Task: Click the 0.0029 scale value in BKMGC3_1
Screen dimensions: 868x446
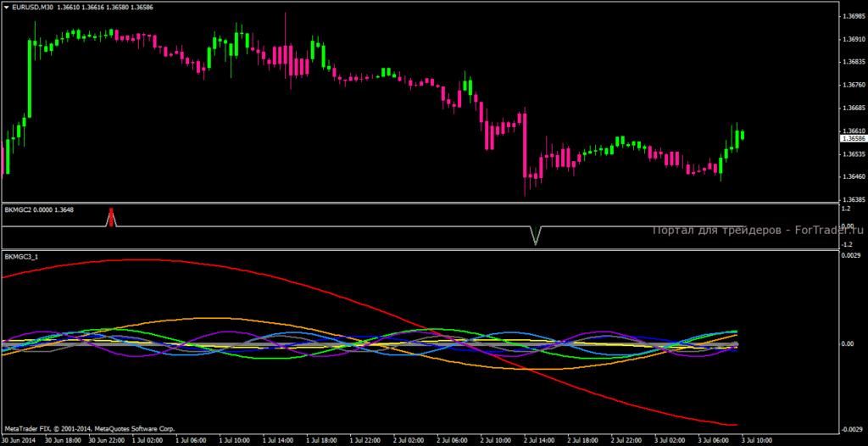Action: tap(850, 255)
